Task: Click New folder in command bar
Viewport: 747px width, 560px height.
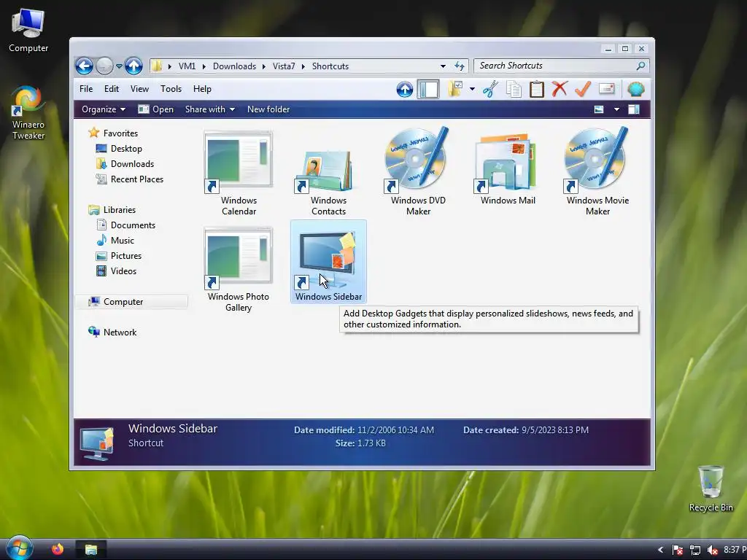Action: pyautogui.click(x=268, y=109)
